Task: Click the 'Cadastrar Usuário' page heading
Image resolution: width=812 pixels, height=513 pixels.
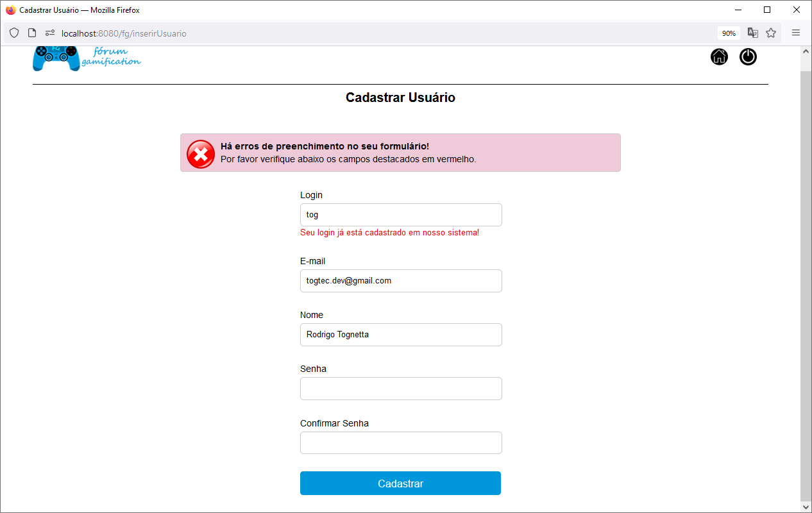Action: (x=400, y=97)
